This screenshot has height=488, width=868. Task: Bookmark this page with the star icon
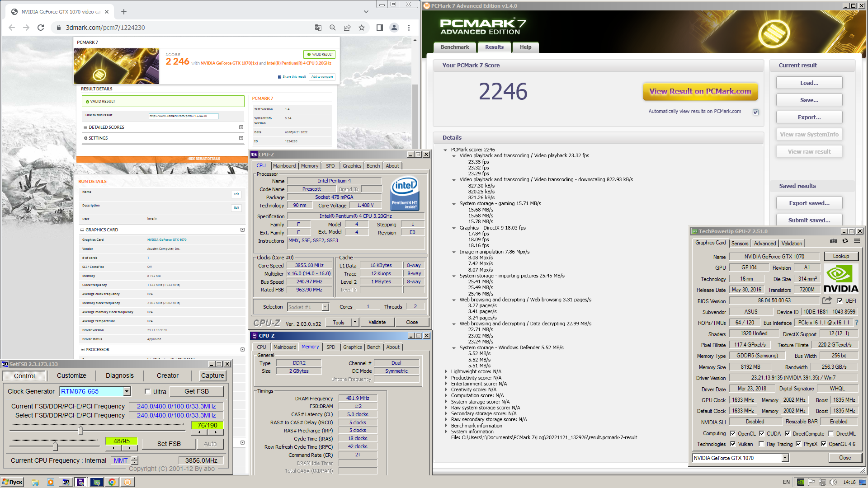(x=362, y=28)
